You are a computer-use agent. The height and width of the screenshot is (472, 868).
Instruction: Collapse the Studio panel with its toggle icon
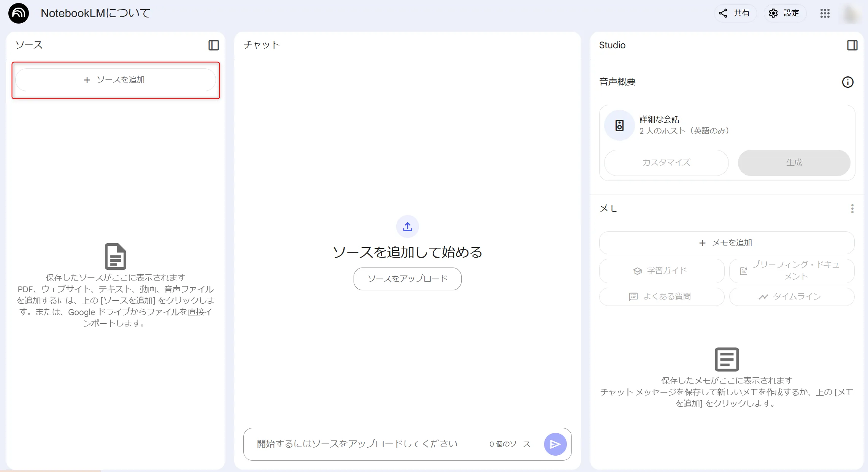(852, 45)
